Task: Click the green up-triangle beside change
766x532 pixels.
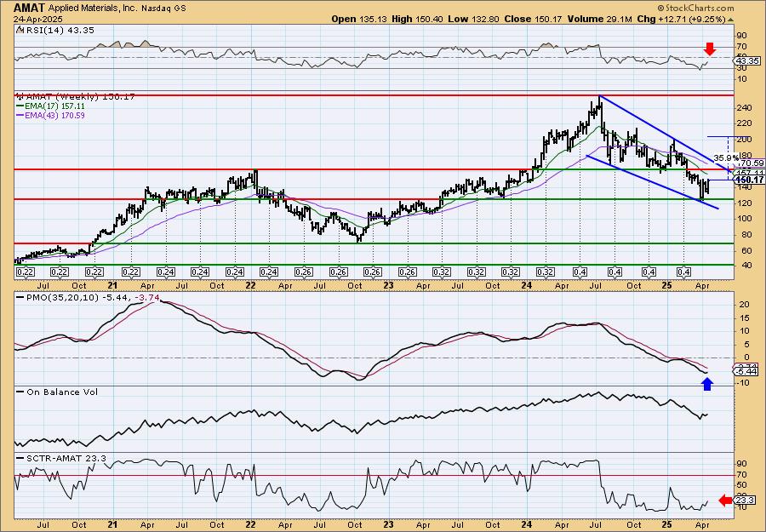Action: [731, 20]
